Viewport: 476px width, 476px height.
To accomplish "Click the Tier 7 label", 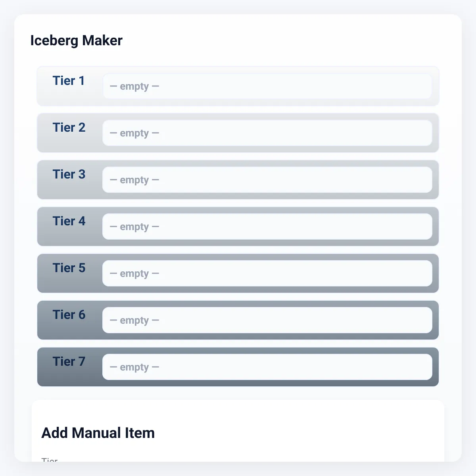I will 69,362.
